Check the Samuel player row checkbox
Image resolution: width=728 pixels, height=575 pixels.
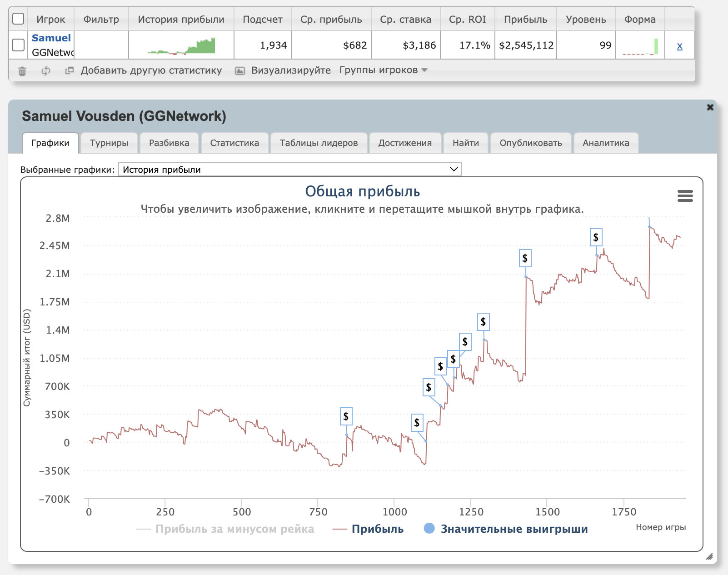(18, 45)
